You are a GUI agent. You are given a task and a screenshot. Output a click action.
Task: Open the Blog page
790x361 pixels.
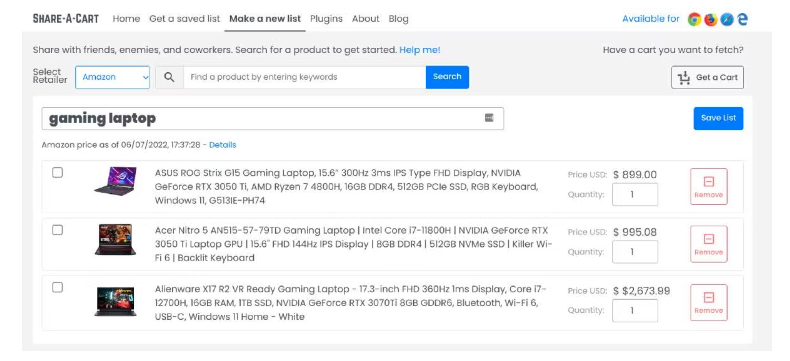399,19
